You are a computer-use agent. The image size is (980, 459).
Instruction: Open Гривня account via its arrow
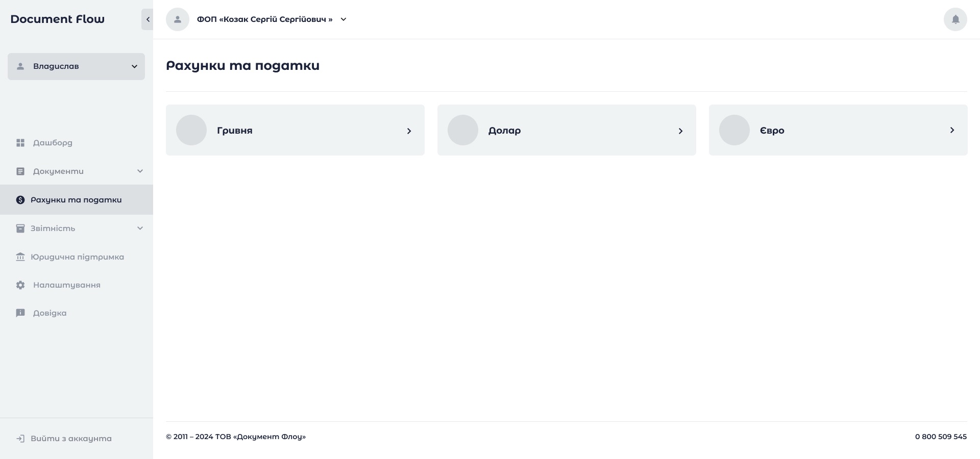[409, 131]
